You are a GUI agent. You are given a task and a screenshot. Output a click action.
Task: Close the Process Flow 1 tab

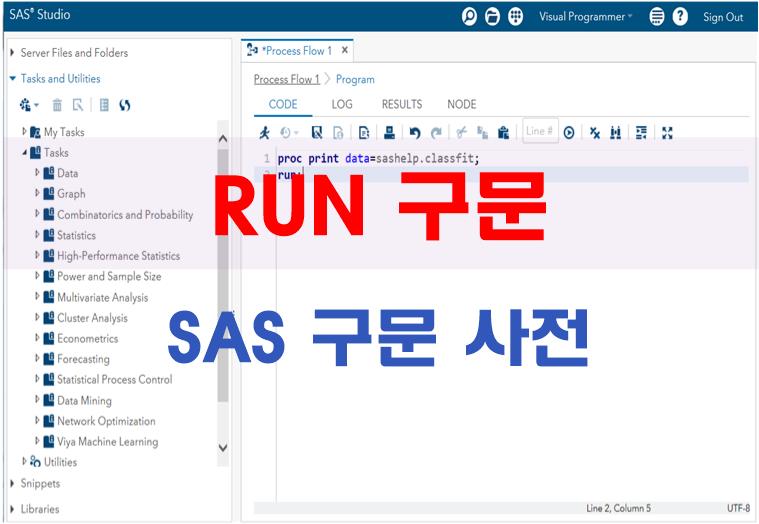tap(345, 50)
